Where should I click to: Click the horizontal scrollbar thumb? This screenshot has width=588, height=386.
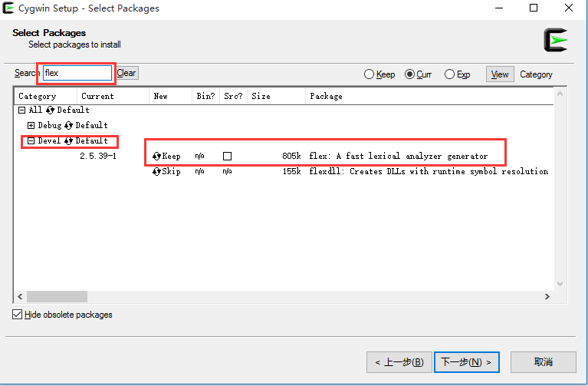point(57,297)
